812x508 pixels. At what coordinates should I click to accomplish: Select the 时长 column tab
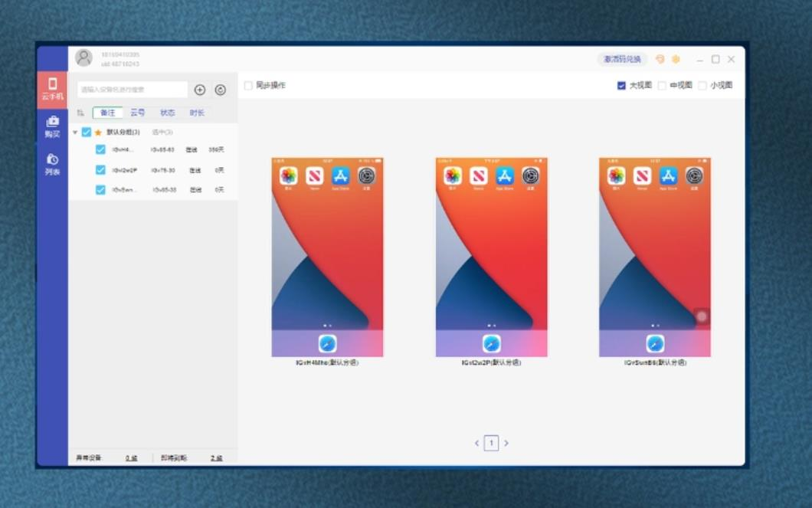(x=197, y=113)
